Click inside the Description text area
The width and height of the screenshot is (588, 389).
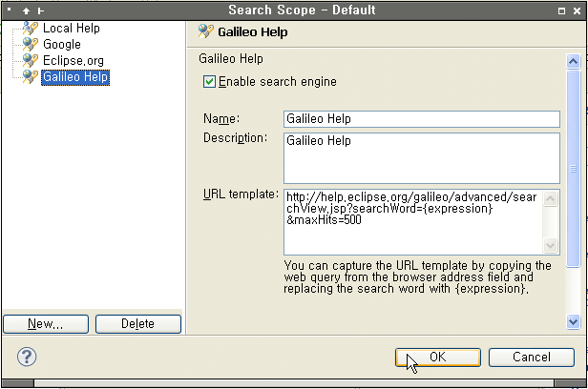(x=422, y=158)
